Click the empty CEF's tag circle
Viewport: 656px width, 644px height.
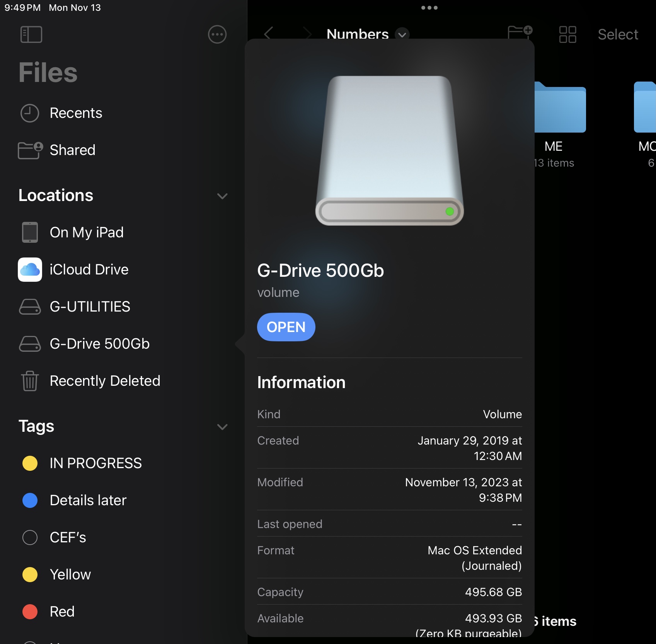point(30,537)
